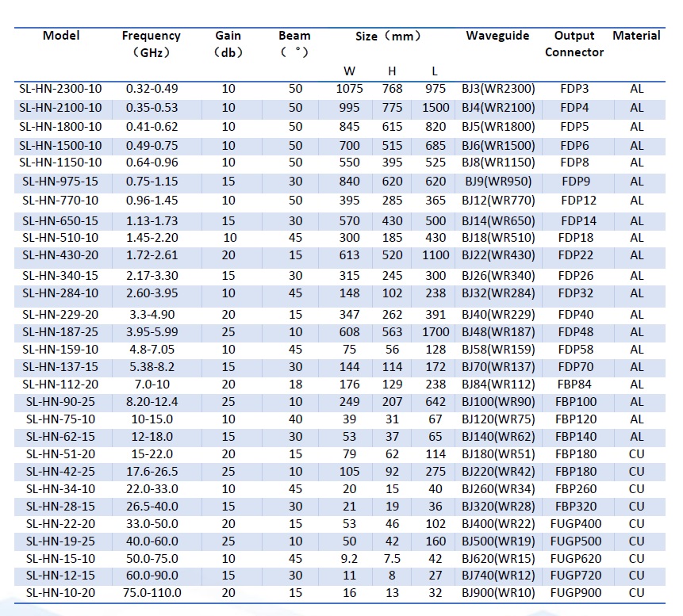
Task: Select model SL-HN-137-15
Action: pos(60,366)
